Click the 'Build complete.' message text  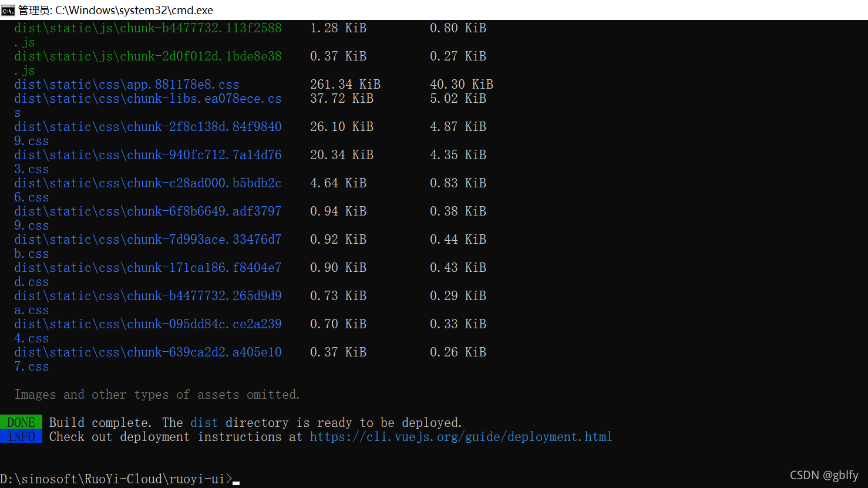pos(100,423)
